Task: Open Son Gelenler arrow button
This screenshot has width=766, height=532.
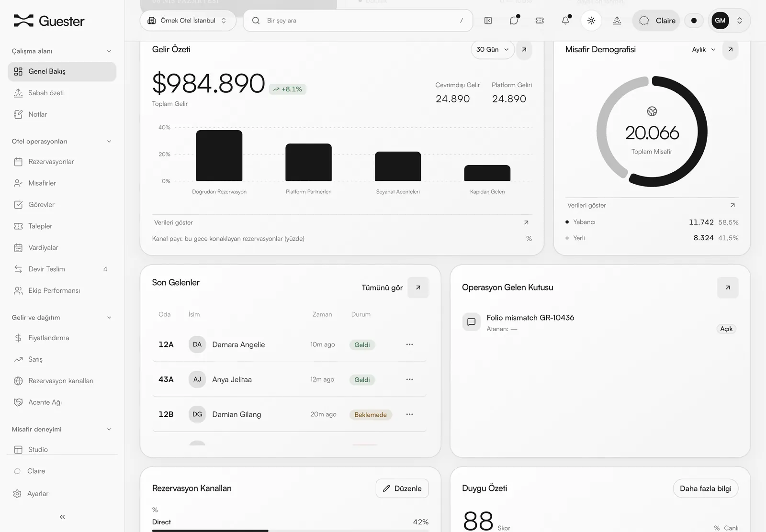Action: tap(418, 288)
